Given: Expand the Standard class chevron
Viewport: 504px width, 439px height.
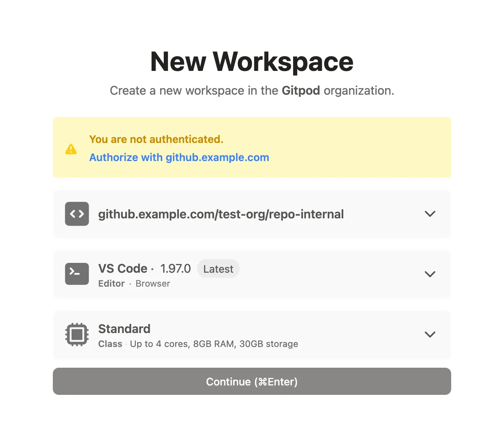Looking at the screenshot, I should pos(430,335).
